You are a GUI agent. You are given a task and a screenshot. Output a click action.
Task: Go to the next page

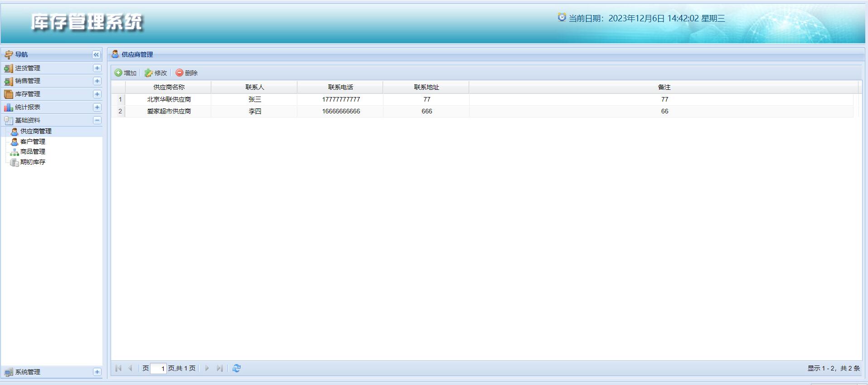click(207, 368)
